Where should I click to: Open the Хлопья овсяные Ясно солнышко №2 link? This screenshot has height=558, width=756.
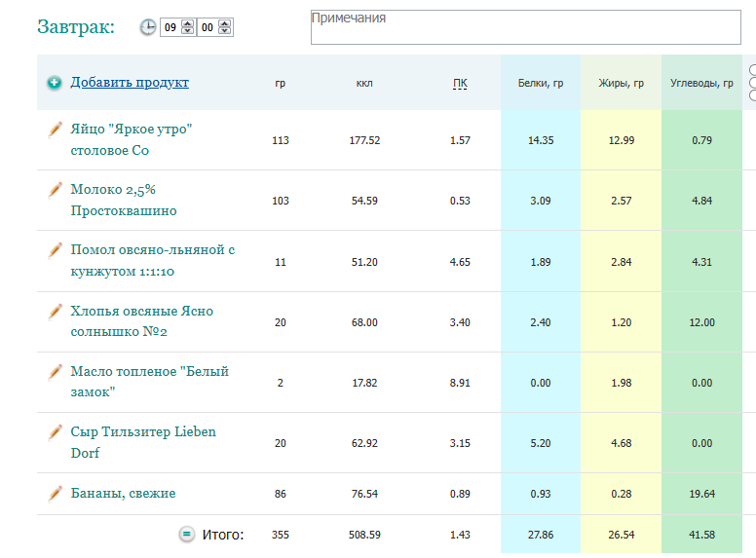[x=142, y=321]
